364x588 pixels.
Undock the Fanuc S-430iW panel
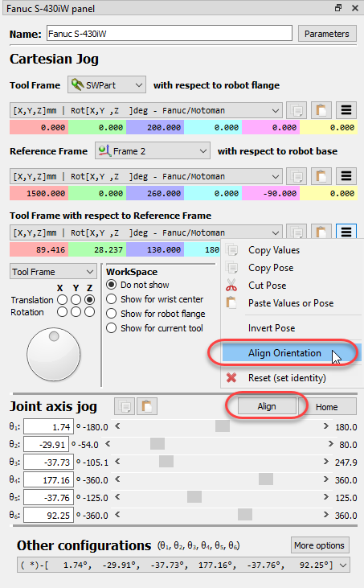pos(338,8)
